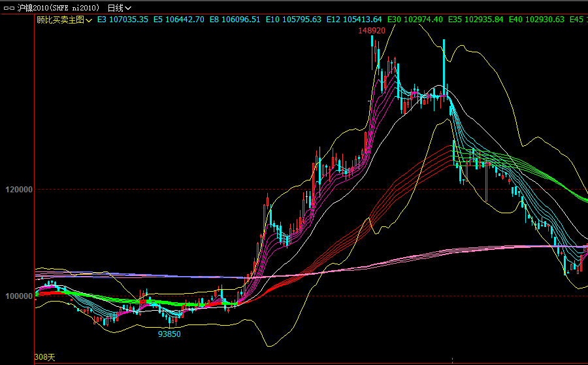Select the E35 102935.84 indicator value
The width and height of the screenshot is (588, 365).
(476, 20)
